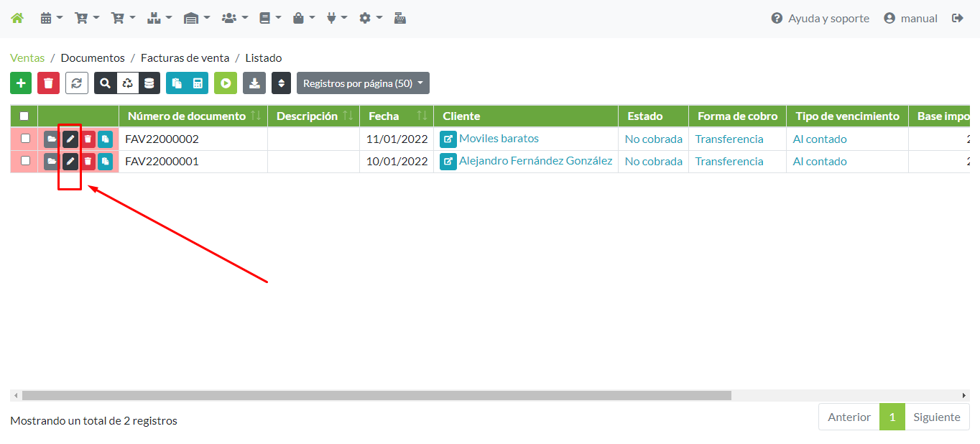
Task: Click the refresh list icon in toolbar
Action: click(x=77, y=83)
